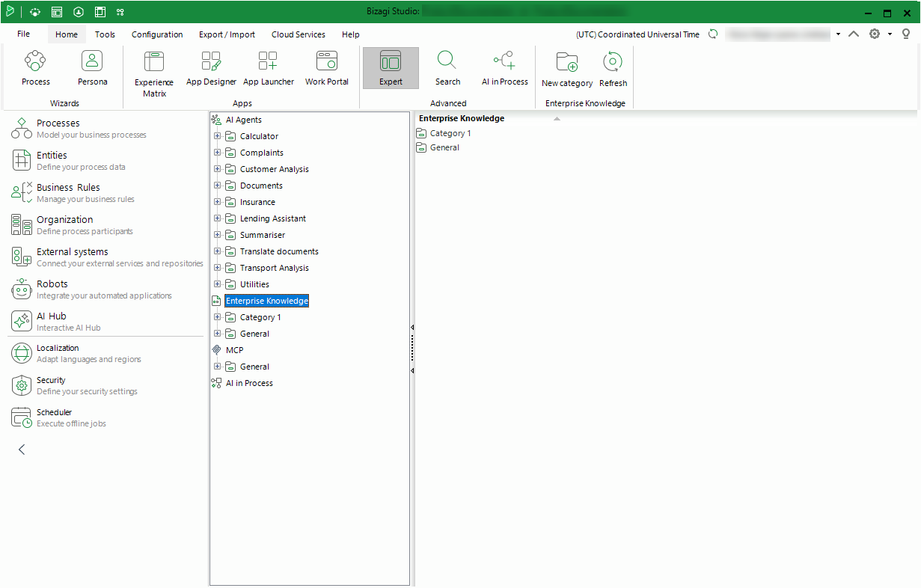Switch to the Home tab
This screenshot has width=921, height=588.
[x=67, y=34]
